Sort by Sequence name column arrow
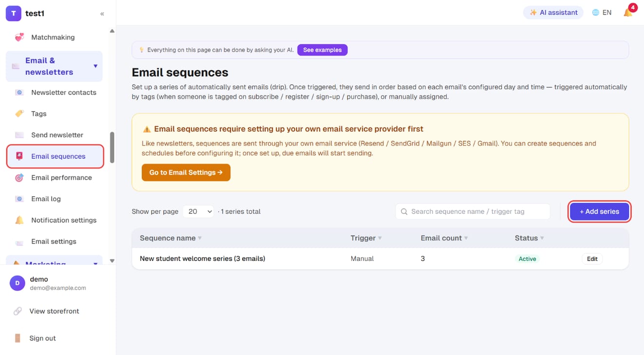644x355 pixels. 200,238
